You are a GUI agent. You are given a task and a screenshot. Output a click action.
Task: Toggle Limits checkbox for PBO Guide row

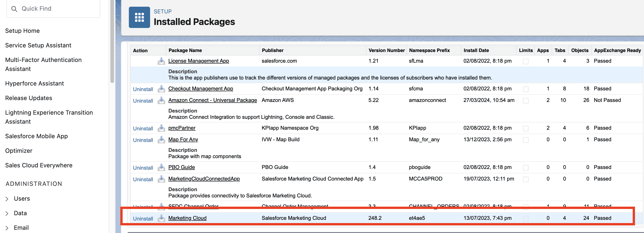click(526, 168)
